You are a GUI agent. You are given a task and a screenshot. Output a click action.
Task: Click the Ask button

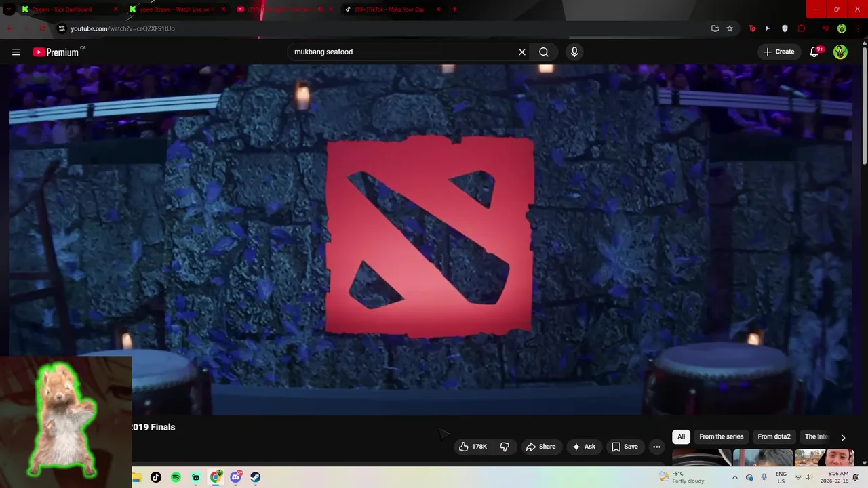pos(584,447)
